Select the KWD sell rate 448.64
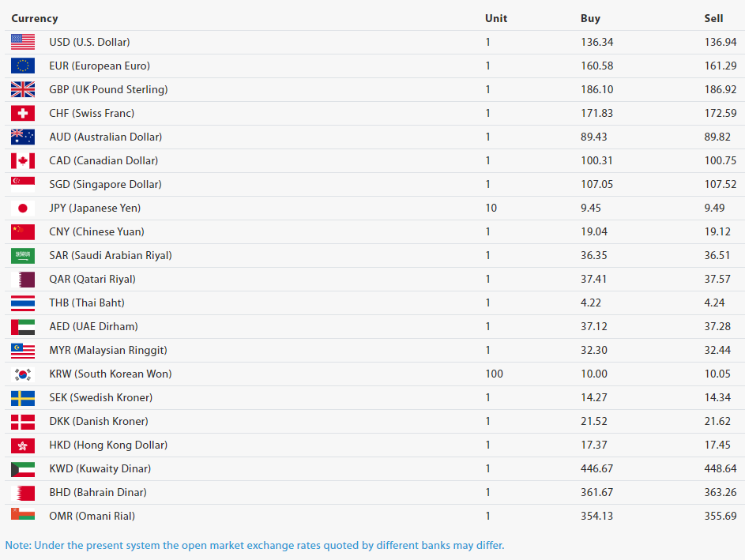The width and height of the screenshot is (745, 560). (721, 468)
